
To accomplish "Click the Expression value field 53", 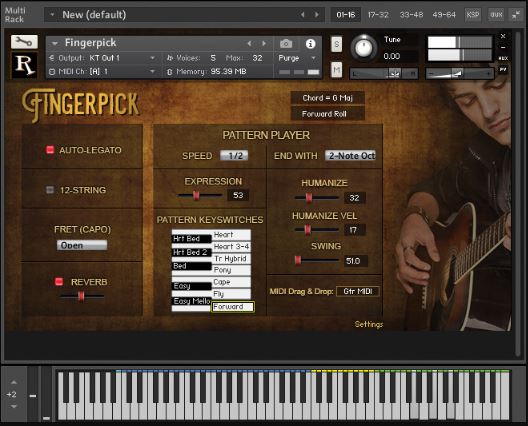I will point(238,195).
